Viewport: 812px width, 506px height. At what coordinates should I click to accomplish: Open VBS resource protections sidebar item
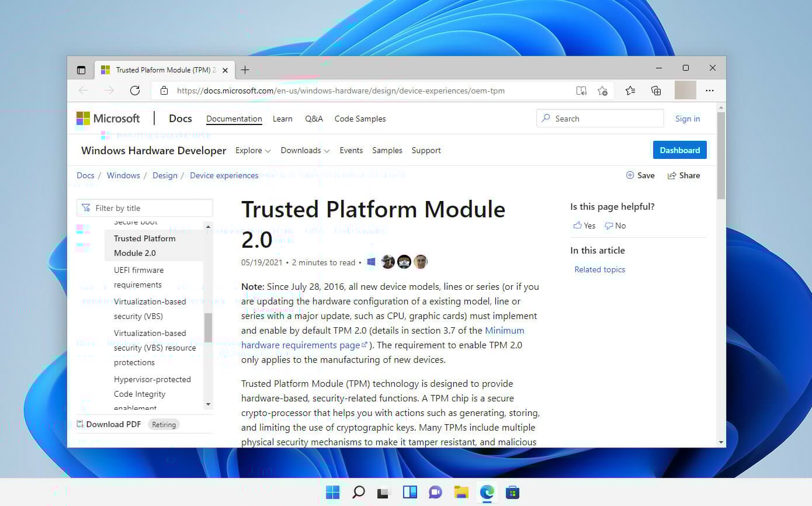tap(155, 348)
